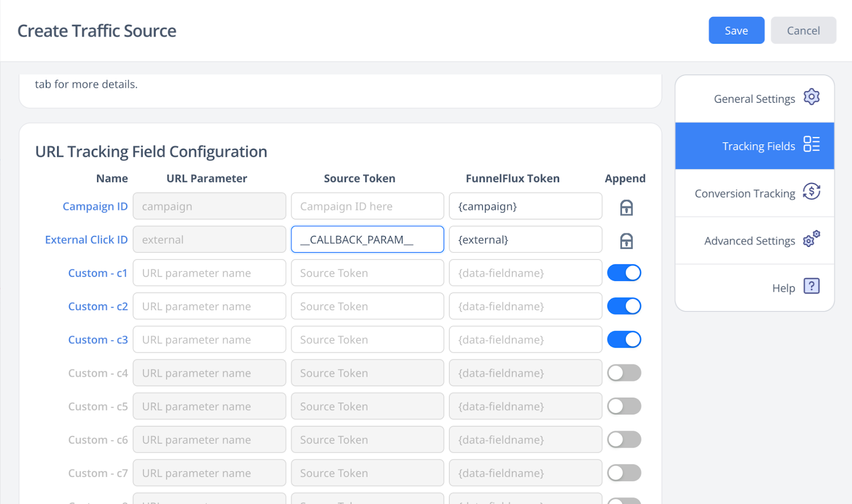
Task: Select the Custom - c2 URL parameter field
Action: tap(209, 307)
